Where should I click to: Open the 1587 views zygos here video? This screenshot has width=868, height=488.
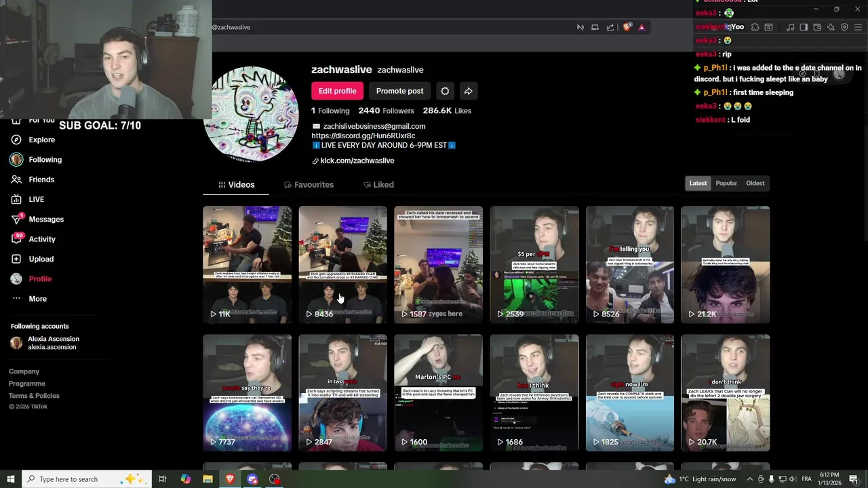coord(438,264)
